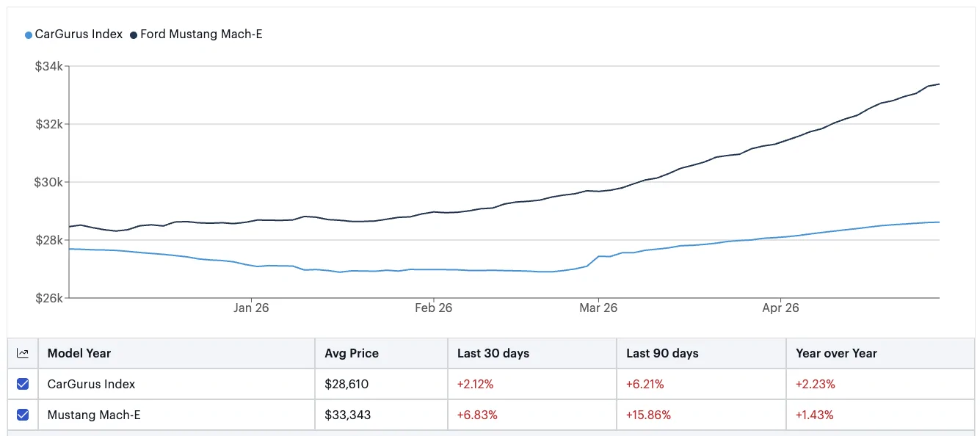Image resolution: width=980 pixels, height=436 pixels.
Task: Uncheck the CarGurus Index checkbox
Action: tap(23, 384)
